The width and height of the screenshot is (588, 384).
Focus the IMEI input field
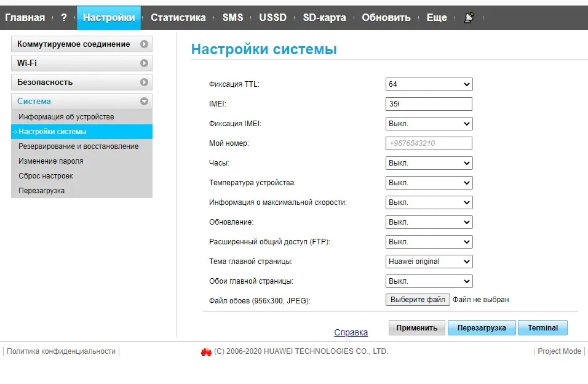(429, 104)
